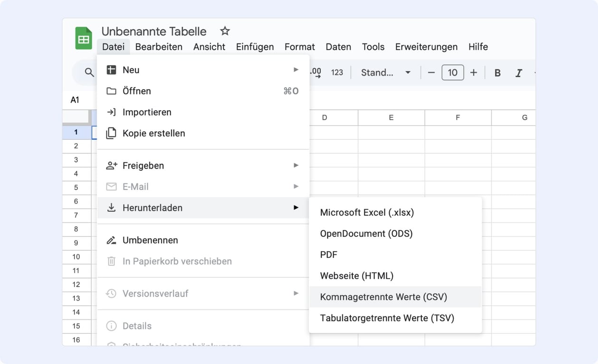Increase font size with plus button
The height and width of the screenshot is (364, 598).
(474, 73)
